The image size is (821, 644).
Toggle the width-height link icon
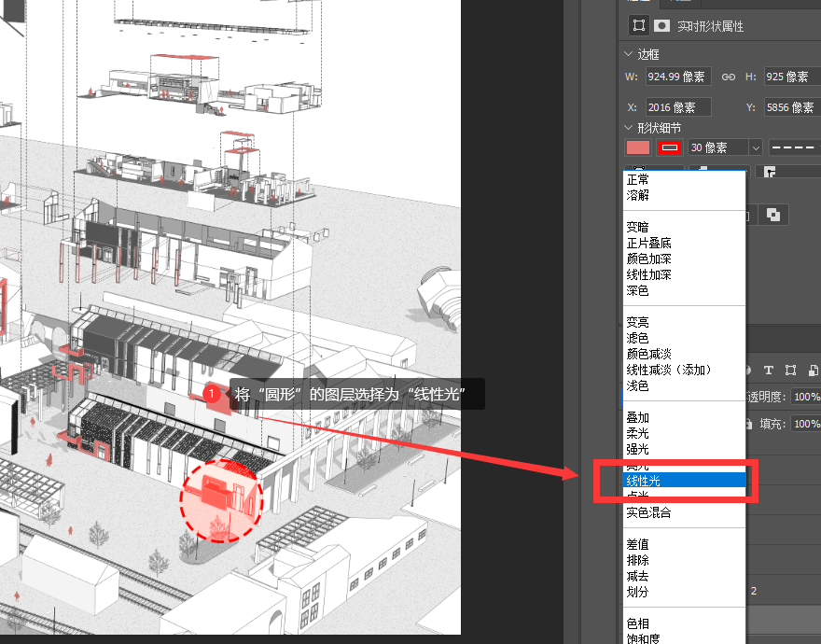coord(729,77)
